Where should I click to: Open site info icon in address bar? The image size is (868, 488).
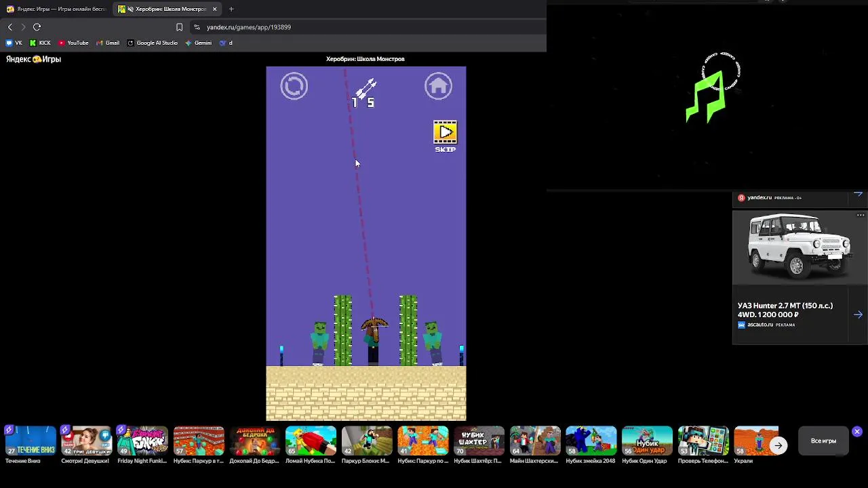click(x=197, y=27)
